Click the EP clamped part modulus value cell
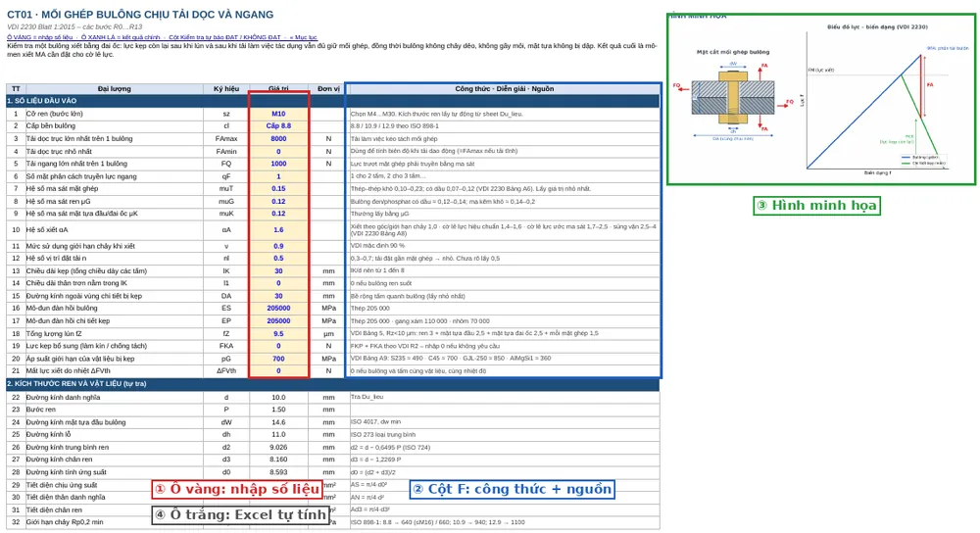The image size is (980, 533). tap(278, 320)
